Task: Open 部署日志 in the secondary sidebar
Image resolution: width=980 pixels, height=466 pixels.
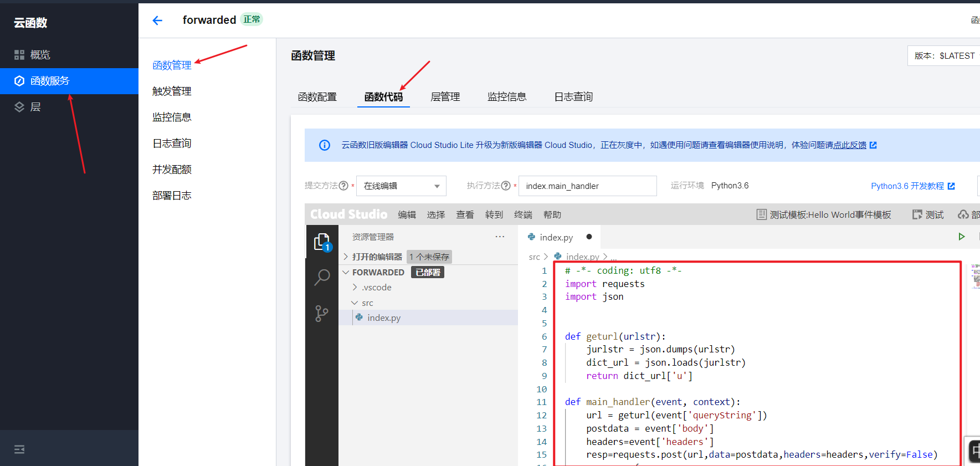Action: [172, 196]
